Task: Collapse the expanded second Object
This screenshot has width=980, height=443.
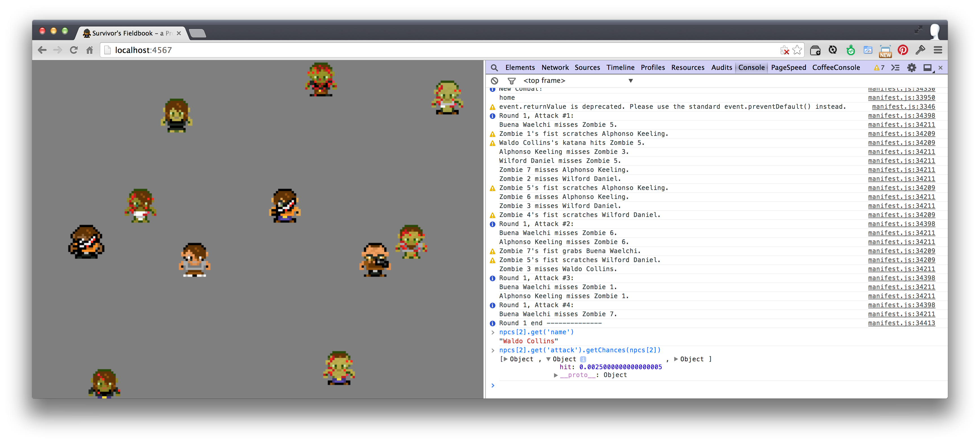Action: [548, 359]
